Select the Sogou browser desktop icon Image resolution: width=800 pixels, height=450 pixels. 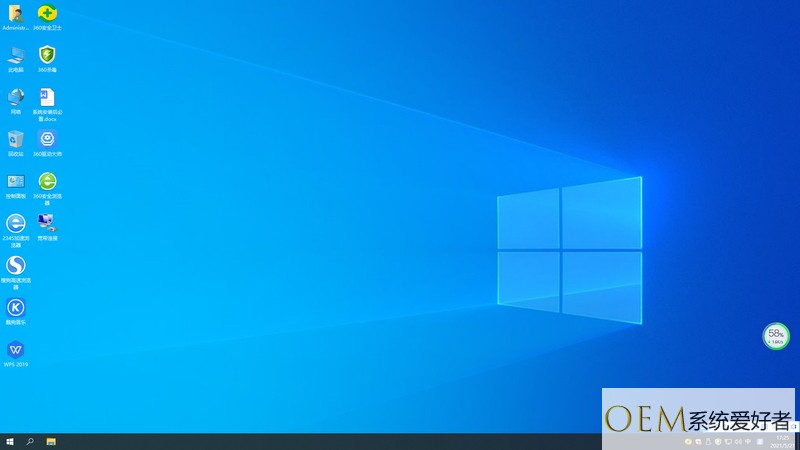point(16,273)
